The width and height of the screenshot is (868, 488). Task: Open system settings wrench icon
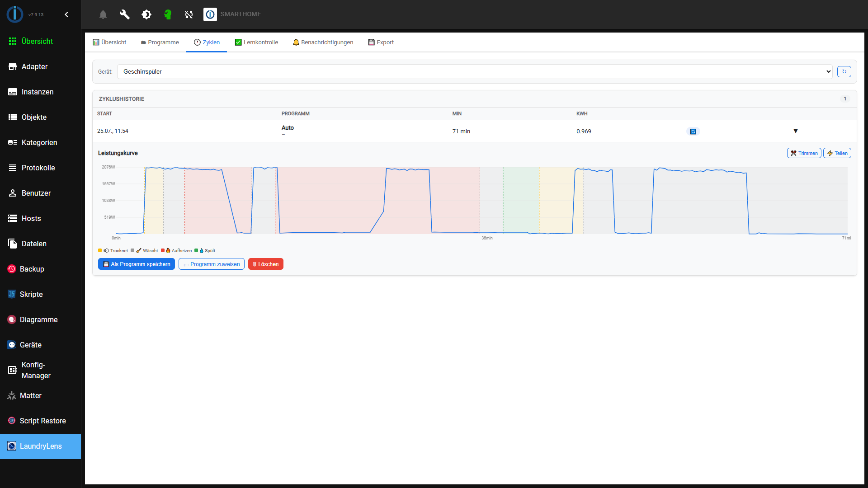(124, 14)
